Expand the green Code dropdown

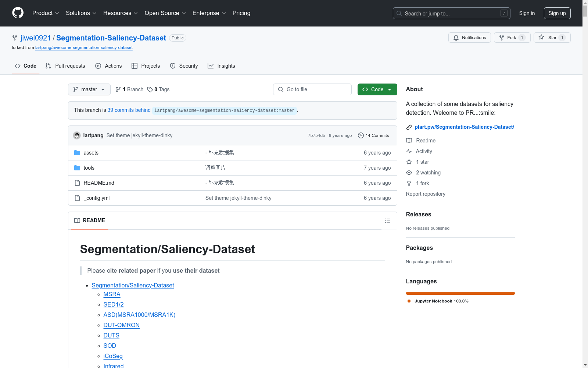(x=377, y=89)
